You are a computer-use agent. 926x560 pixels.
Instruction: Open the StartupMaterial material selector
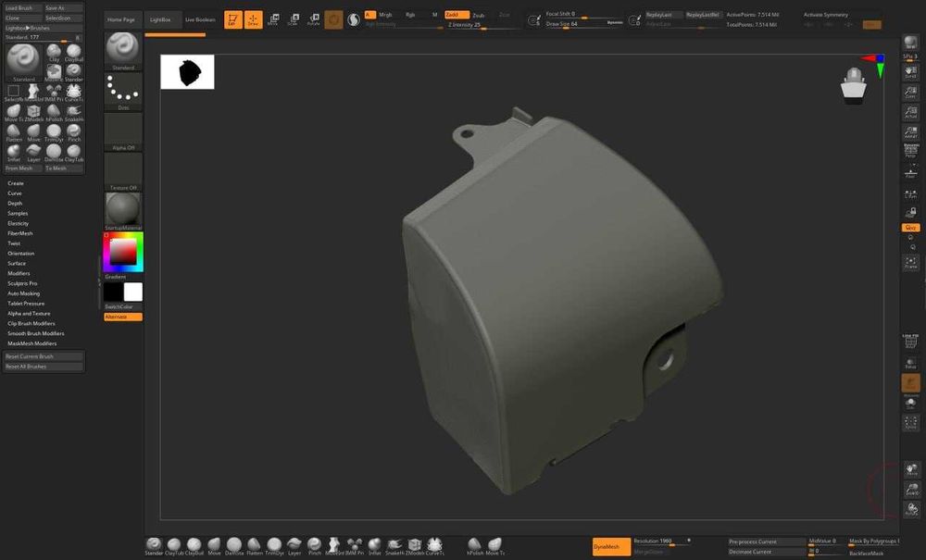(x=123, y=211)
